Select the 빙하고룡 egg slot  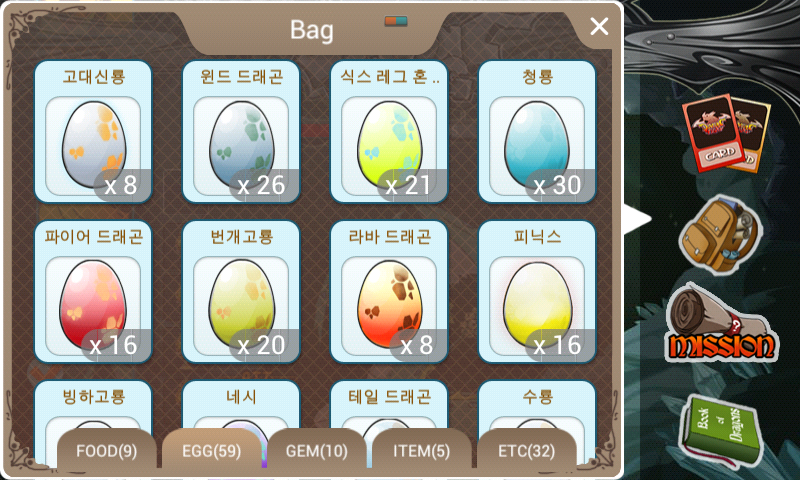(93, 406)
